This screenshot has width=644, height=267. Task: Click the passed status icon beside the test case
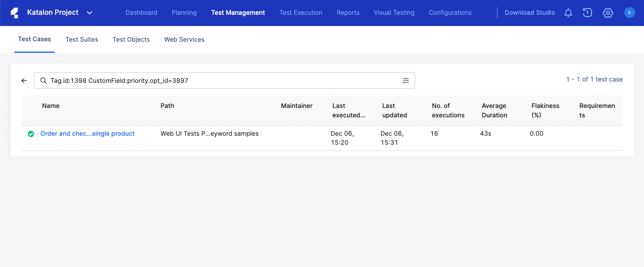tap(30, 133)
